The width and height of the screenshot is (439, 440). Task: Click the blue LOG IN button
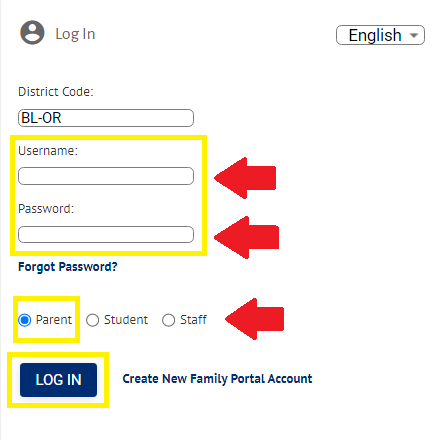58,380
